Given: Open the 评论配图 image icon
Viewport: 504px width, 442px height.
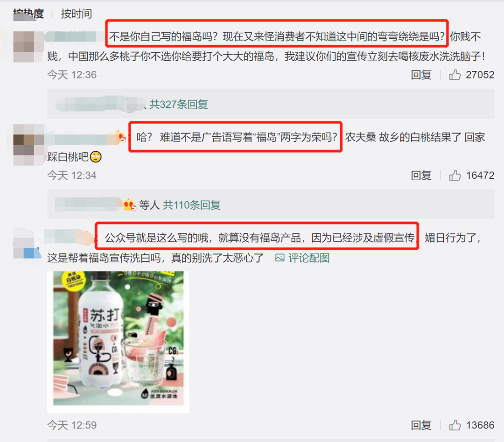Looking at the screenshot, I should (x=280, y=258).
